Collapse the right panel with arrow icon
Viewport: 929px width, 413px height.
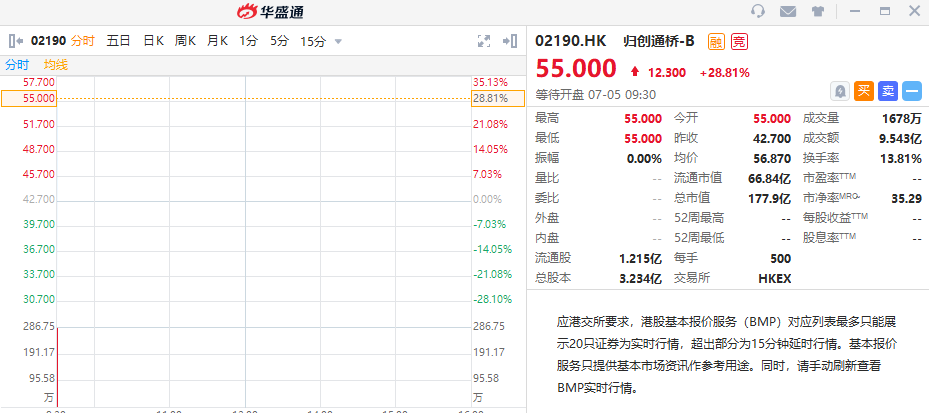coord(510,41)
